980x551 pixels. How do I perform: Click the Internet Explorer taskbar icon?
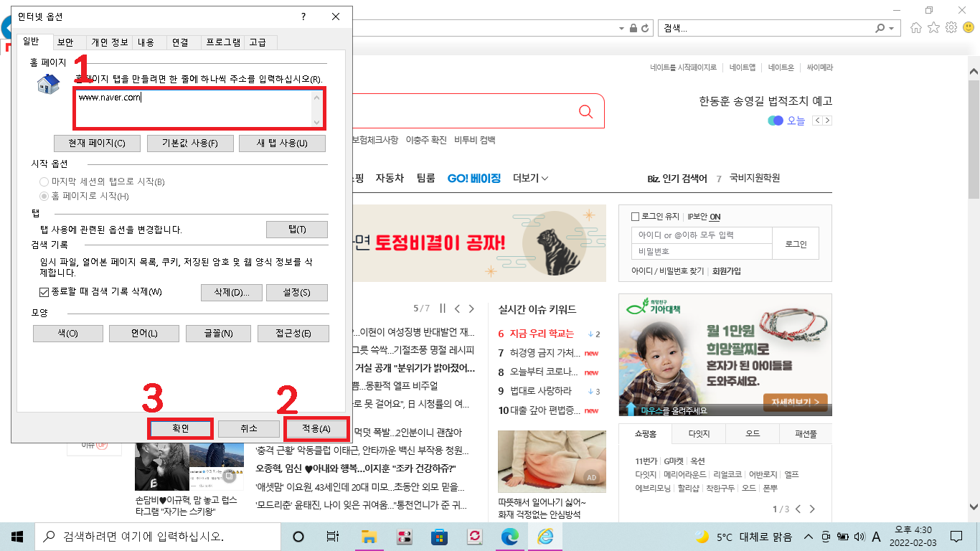tap(545, 536)
